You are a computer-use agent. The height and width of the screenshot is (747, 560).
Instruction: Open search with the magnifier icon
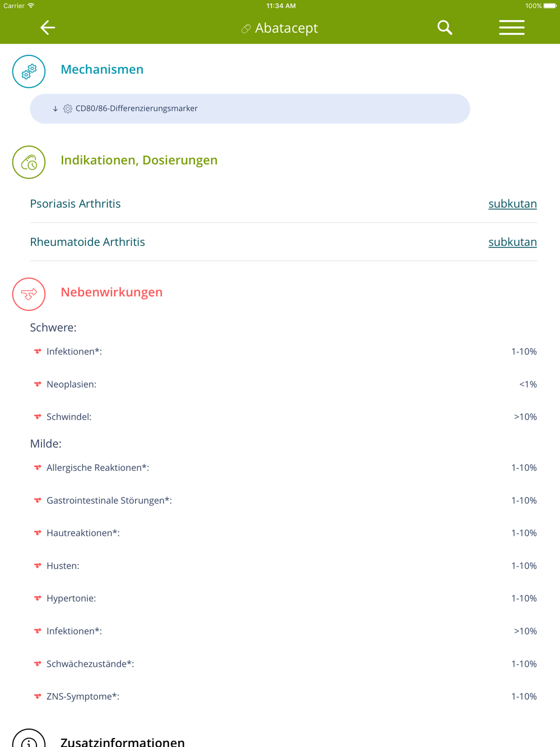[445, 27]
